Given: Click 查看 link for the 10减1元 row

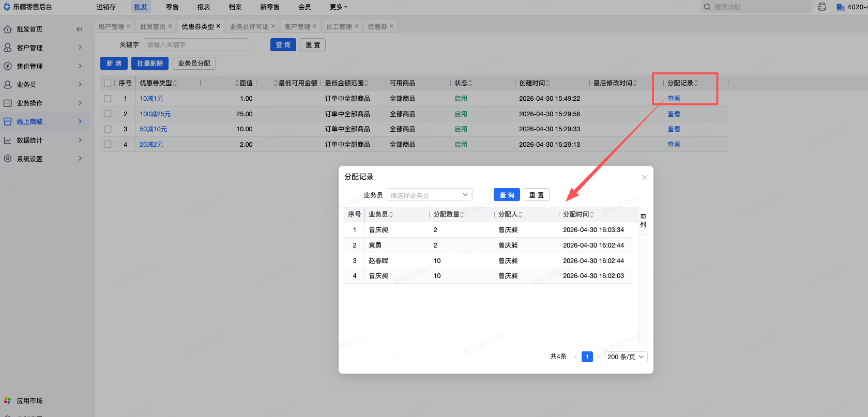Looking at the screenshot, I should pos(674,99).
